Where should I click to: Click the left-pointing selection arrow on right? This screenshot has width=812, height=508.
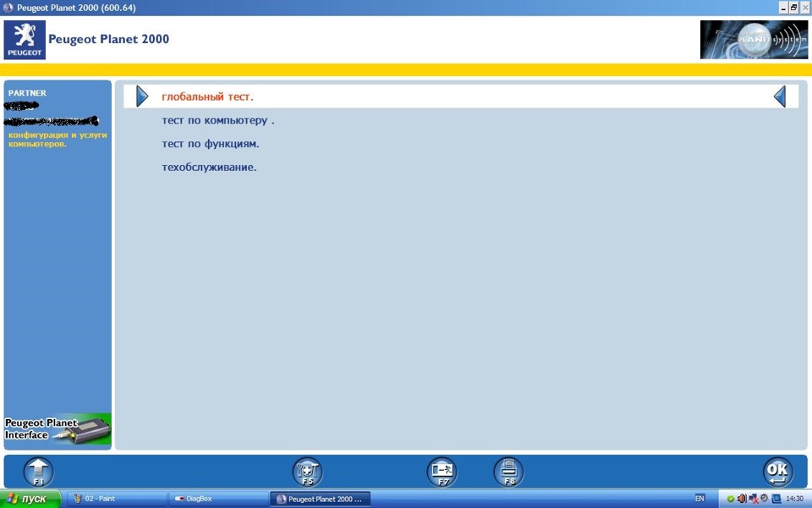779,97
